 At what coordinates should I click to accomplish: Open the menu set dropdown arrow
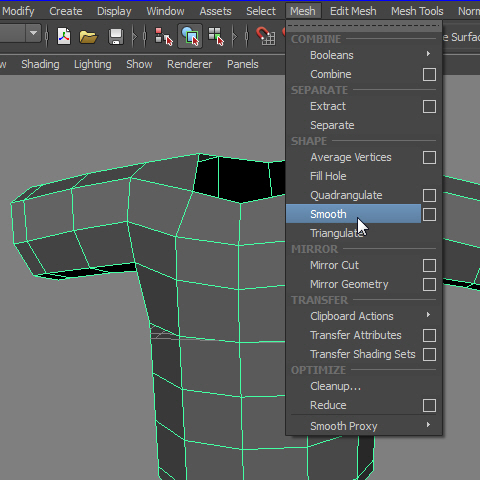[33, 33]
